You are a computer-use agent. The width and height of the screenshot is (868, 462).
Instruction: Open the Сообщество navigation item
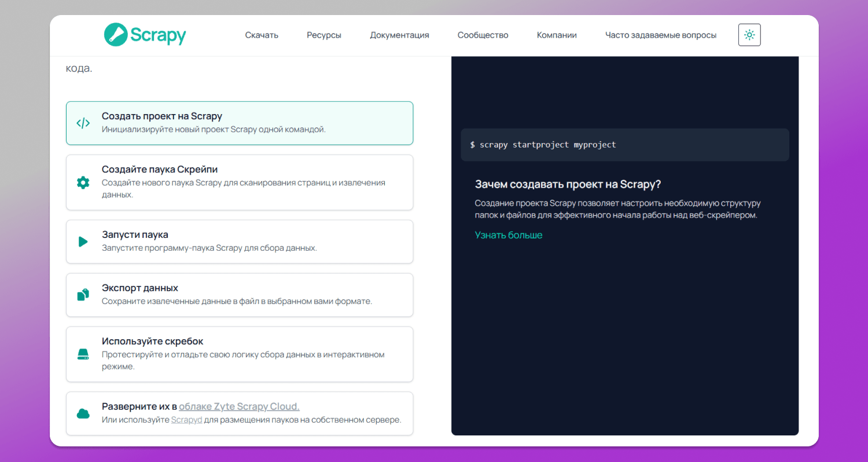click(x=483, y=35)
